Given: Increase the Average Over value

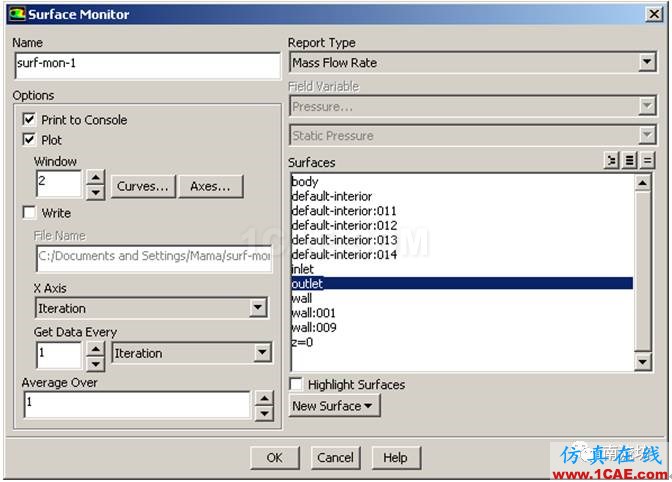Looking at the screenshot, I should click(x=264, y=398).
